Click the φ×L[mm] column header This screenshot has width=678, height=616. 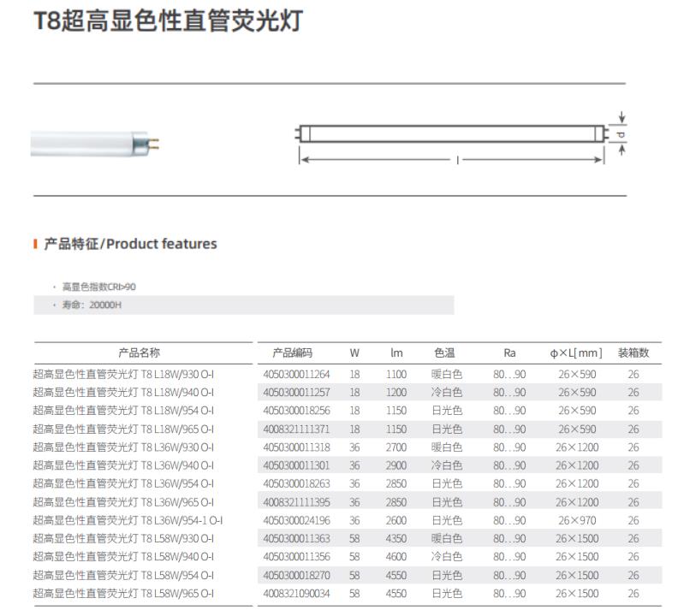pos(576,352)
